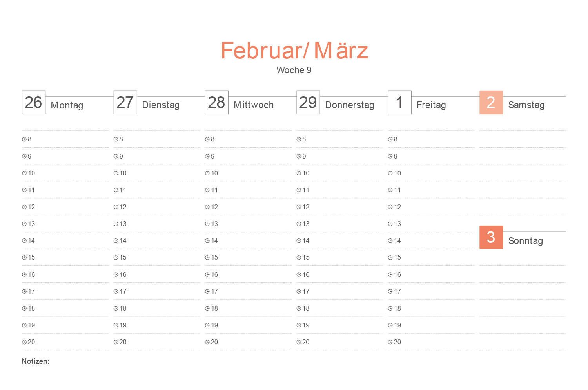Select the date box for Monday 26
Viewport: 588px width, 390px height.
coord(34,103)
